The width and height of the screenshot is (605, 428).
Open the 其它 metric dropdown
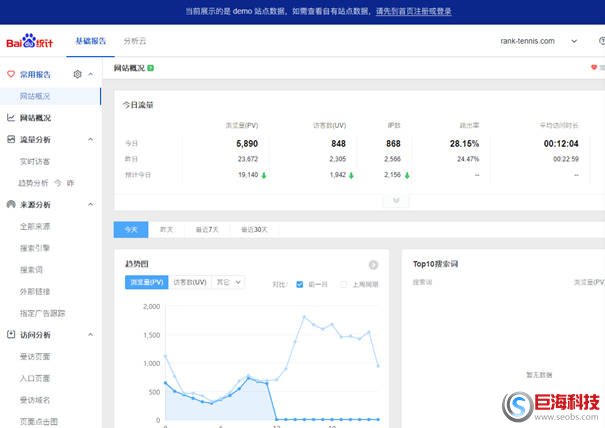227,283
